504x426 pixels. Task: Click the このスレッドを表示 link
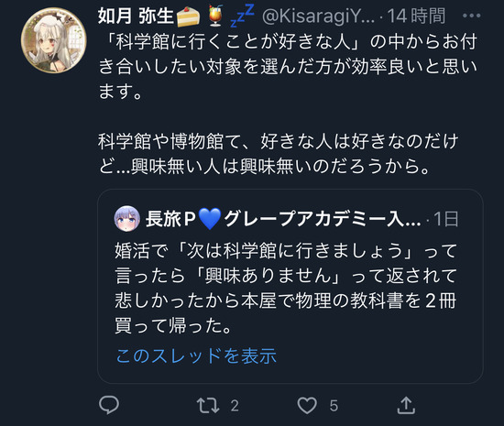click(x=196, y=355)
